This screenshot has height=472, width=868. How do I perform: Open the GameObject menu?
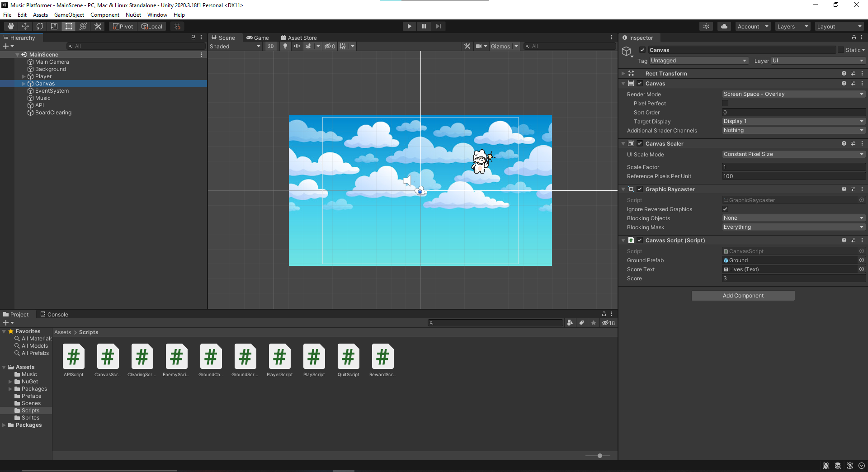[x=69, y=15]
